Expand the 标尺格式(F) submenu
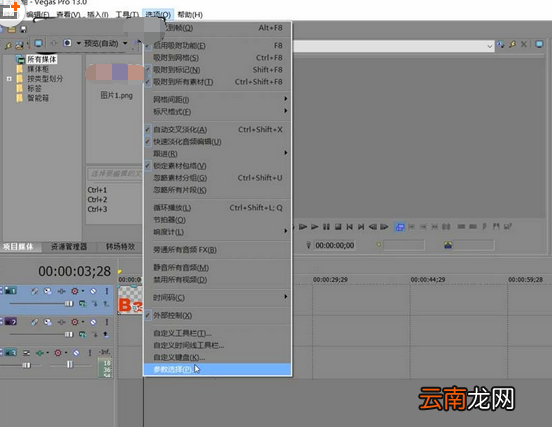Viewport: 552px width, 427px height. coord(217,112)
